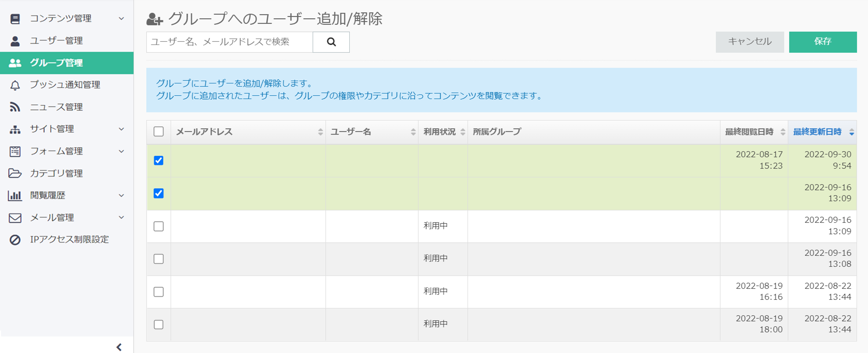Click the フォーム管理 form icon
This screenshot has width=868, height=353.
pyautogui.click(x=15, y=151)
